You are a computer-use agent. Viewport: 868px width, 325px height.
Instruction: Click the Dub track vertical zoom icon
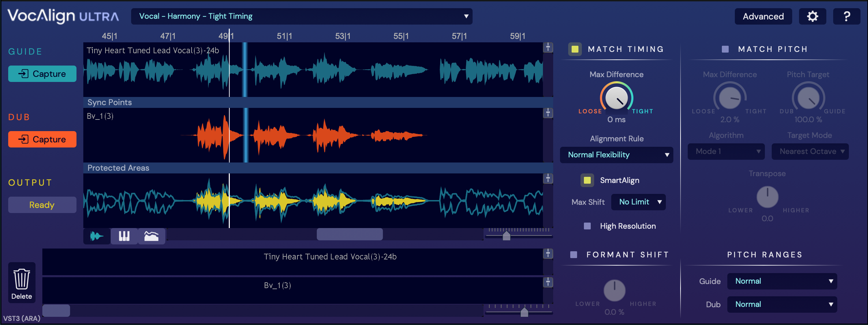pyautogui.click(x=548, y=113)
